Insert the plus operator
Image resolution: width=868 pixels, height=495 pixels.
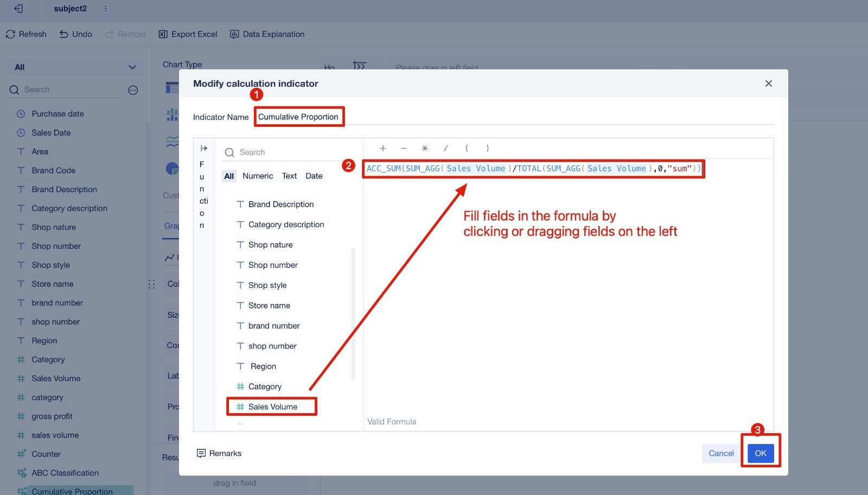click(x=383, y=148)
